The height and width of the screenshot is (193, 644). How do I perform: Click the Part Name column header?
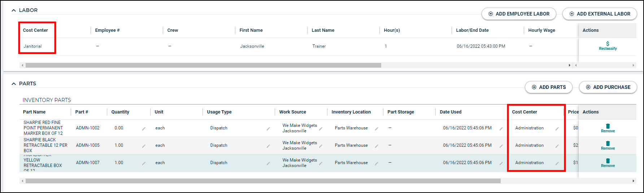pos(34,112)
